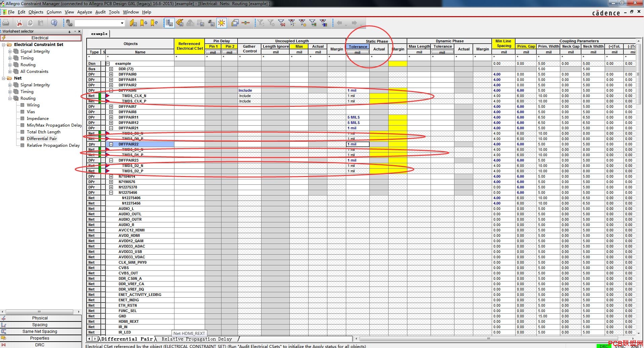Expand the DIFFPAIR0 row

click(111, 74)
